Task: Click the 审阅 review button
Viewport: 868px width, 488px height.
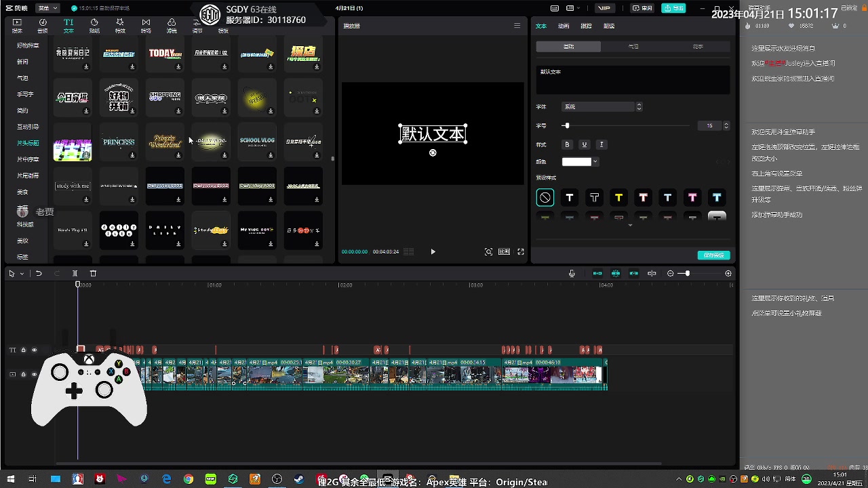Action: [x=642, y=8]
